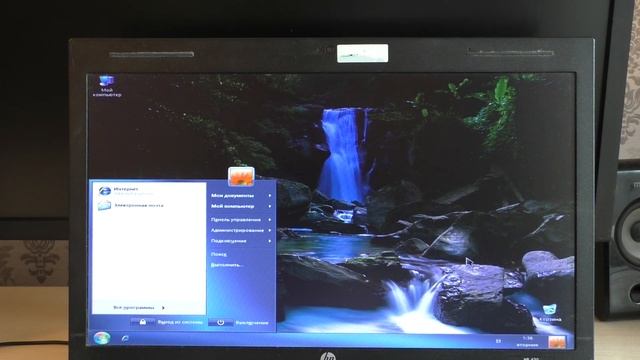This screenshot has width=640, height=360.
Task: Expand Панель управления submenu arrow
Action: [x=270, y=220]
